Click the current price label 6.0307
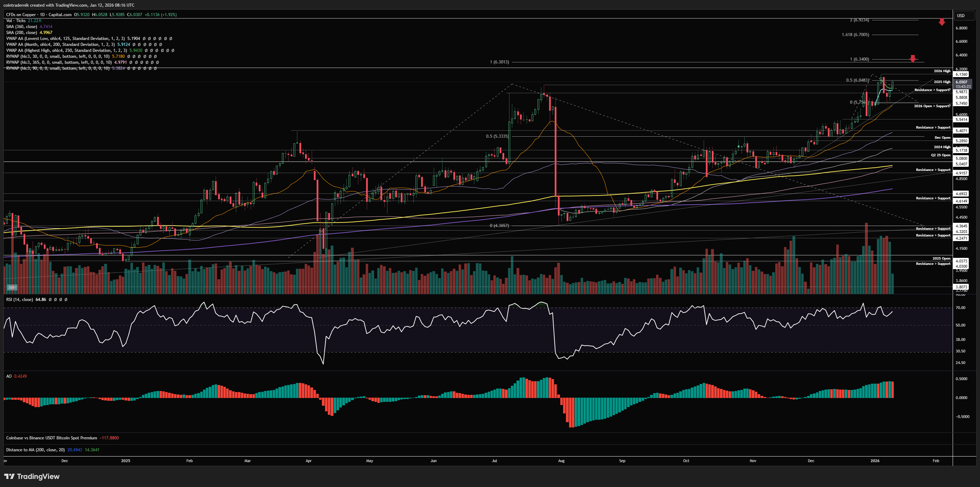 tap(961, 82)
